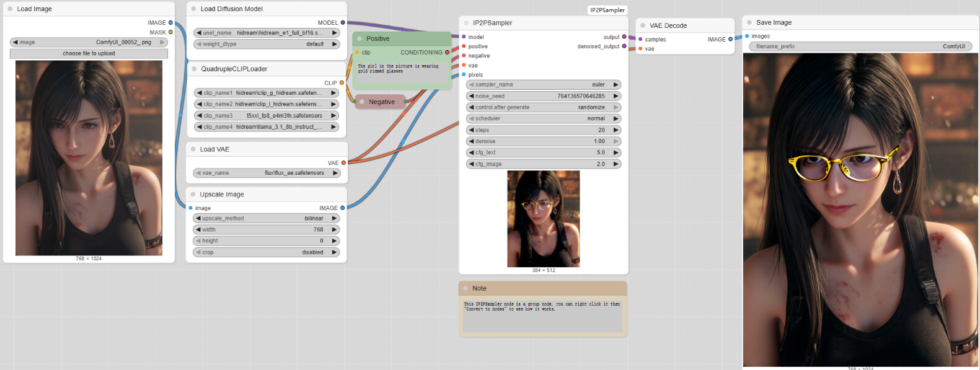This screenshot has width=980, height=370.
Task: Open the clip_name1 selector
Action: pyautogui.click(x=267, y=93)
